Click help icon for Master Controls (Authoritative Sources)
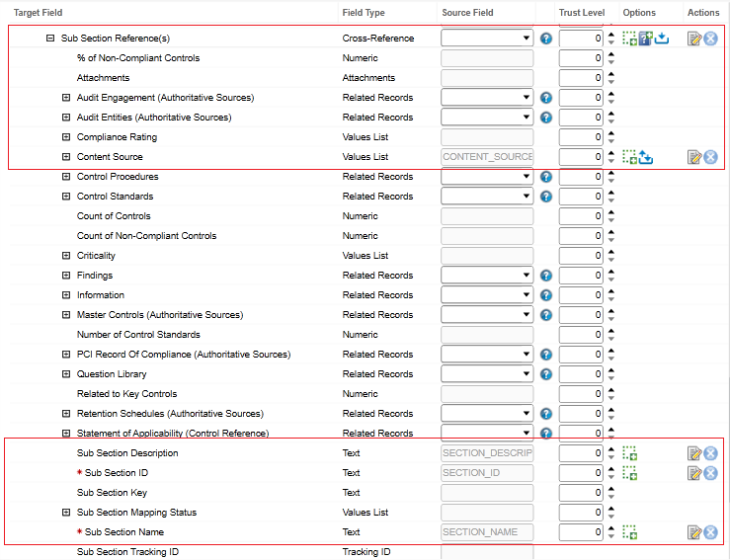This screenshot has width=730, height=560. pyautogui.click(x=546, y=315)
